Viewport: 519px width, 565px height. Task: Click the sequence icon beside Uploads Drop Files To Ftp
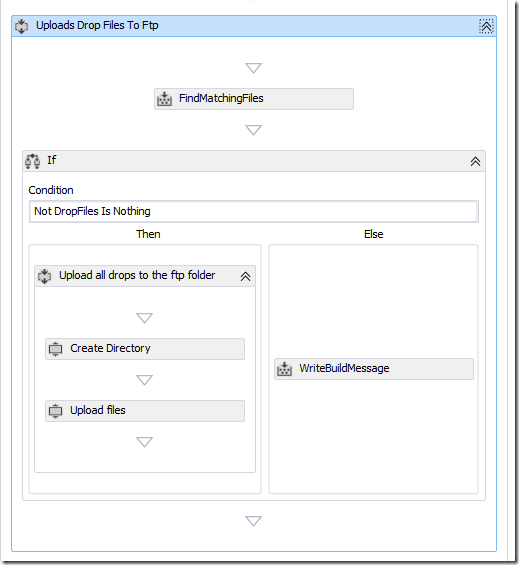(22, 26)
